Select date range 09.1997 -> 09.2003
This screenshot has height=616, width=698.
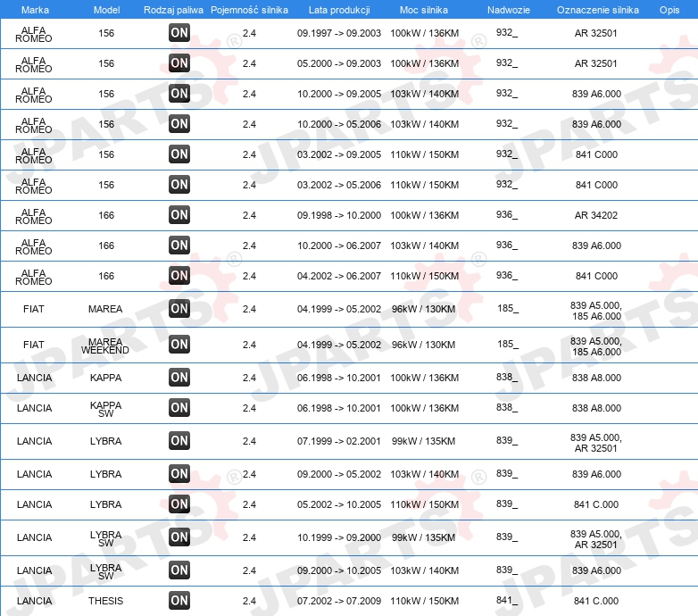click(339, 33)
